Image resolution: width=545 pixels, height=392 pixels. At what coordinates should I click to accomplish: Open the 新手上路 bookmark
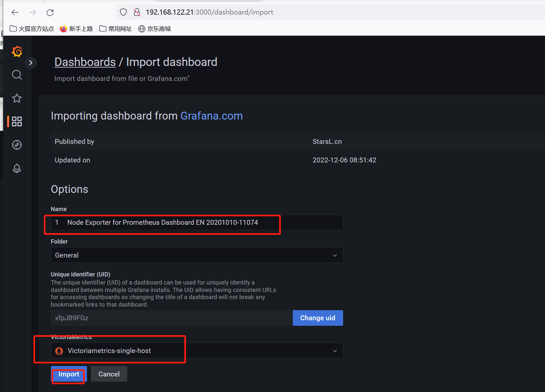[76, 29]
